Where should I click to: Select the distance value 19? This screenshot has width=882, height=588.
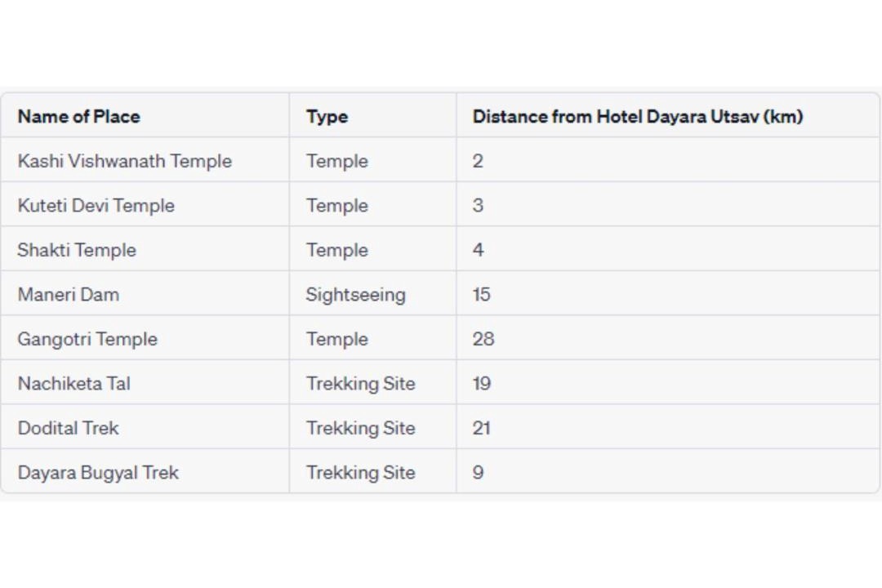482,383
